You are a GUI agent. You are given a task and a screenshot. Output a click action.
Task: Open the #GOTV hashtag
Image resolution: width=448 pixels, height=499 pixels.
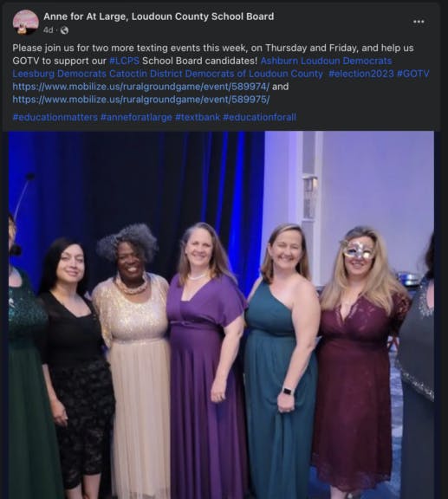pyautogui.click(x=412, y=74)
